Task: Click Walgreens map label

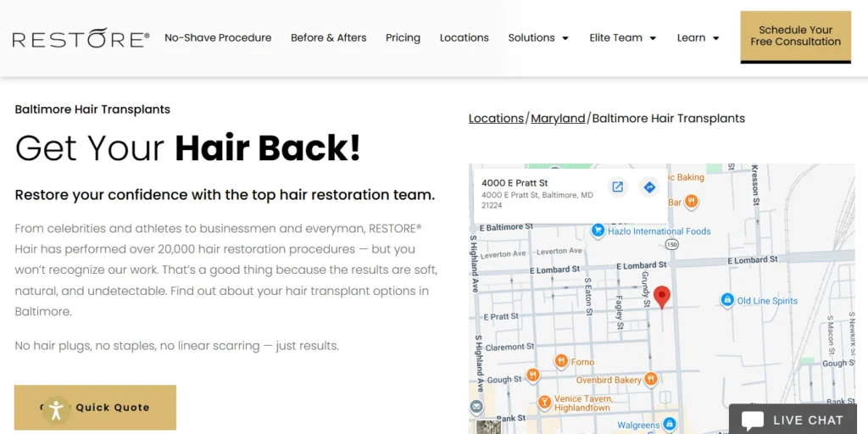Action: tap(638, 426)
